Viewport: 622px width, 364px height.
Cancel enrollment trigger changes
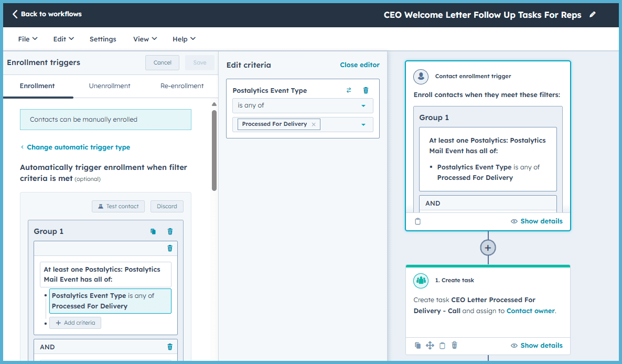pos(162,62)
